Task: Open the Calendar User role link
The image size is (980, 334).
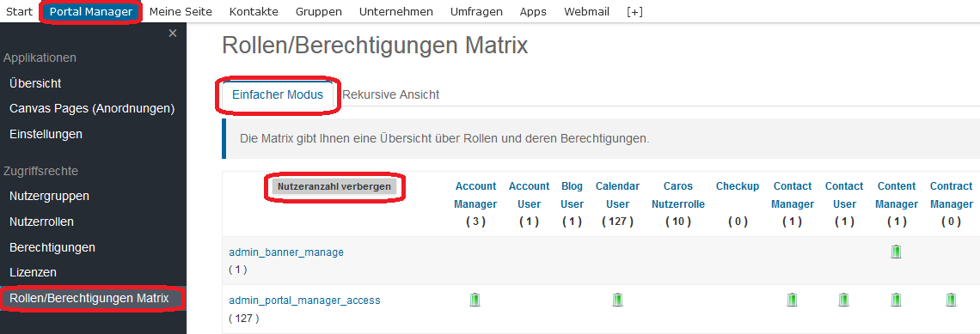Action: 617,195
